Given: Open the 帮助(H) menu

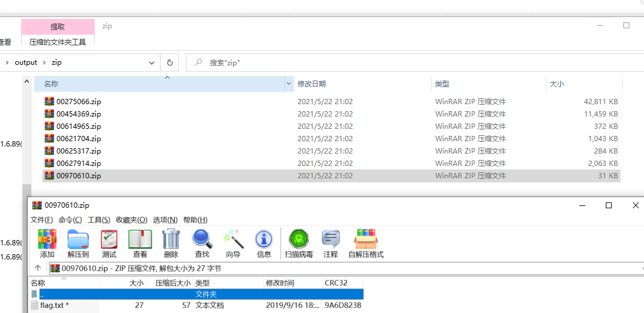Looking at the screenshot, I should 195,220.
